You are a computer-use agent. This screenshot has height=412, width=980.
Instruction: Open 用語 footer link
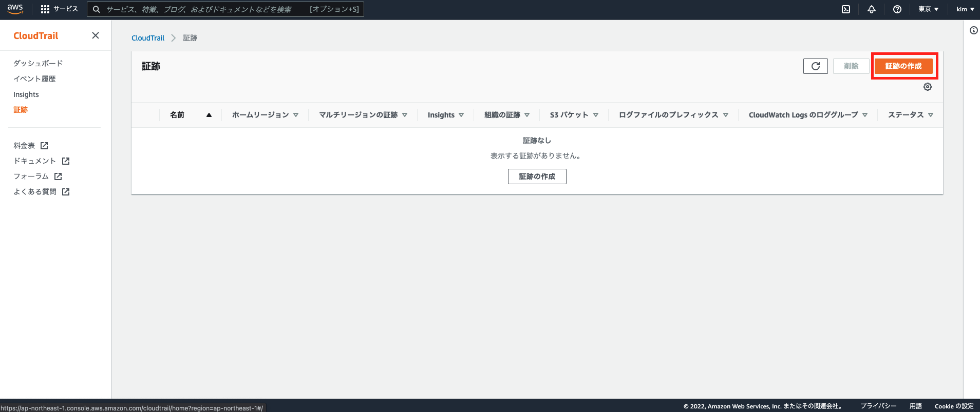click(916, 406)
